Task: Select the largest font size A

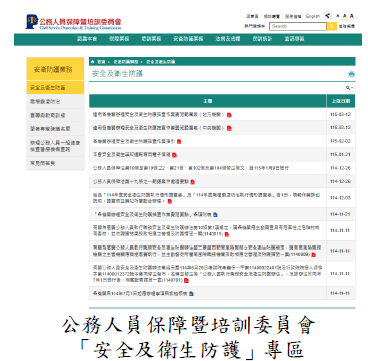Action: [352, 16]
